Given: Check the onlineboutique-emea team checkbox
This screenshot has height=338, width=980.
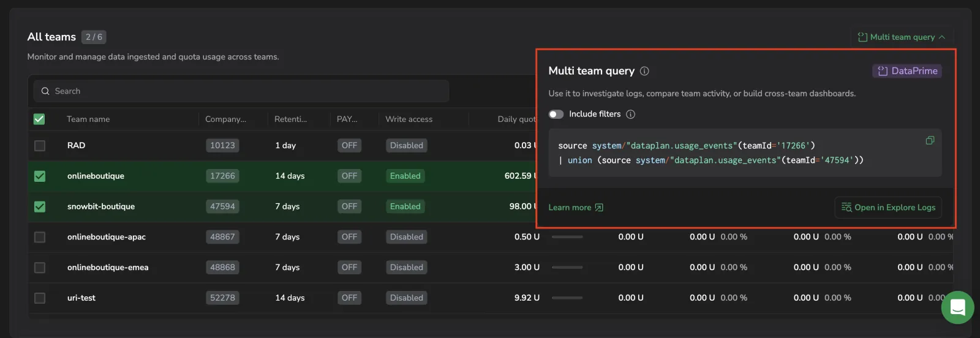Looking at the screenshot, I should pyautogui.click(x=40, y=268).
